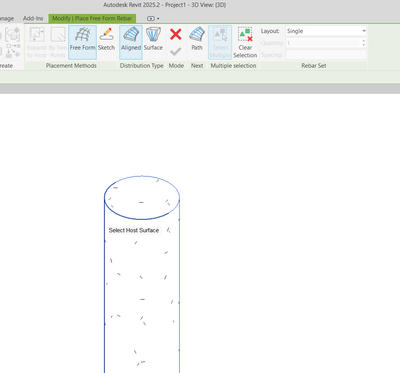Click the Clear Selection tool
The width and height of the screenshot is (400, 373).
pyautogui.click(x=245, y=42)
